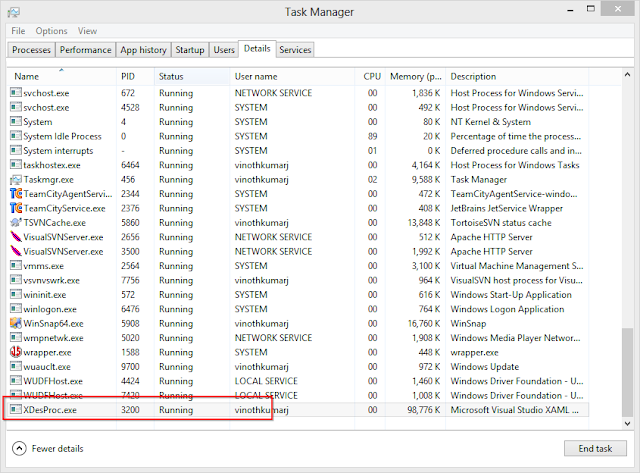Click icon of VisualSVNServer.exe PID 2656
Image resolution: width=640 pixels, height=473 pixels.
coord(16,237)
